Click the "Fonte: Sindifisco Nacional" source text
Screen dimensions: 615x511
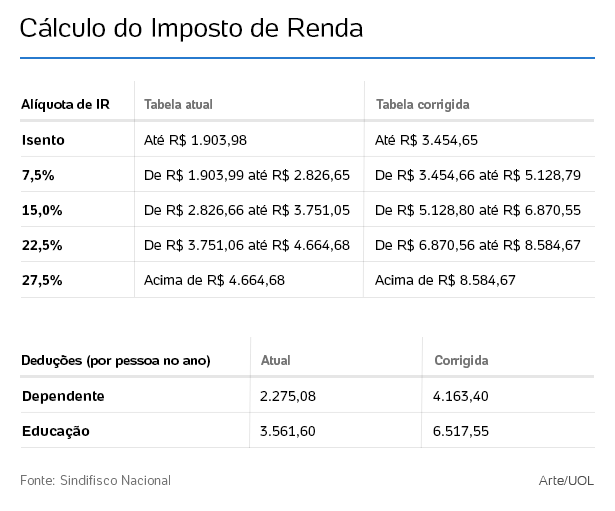(95, 481)
